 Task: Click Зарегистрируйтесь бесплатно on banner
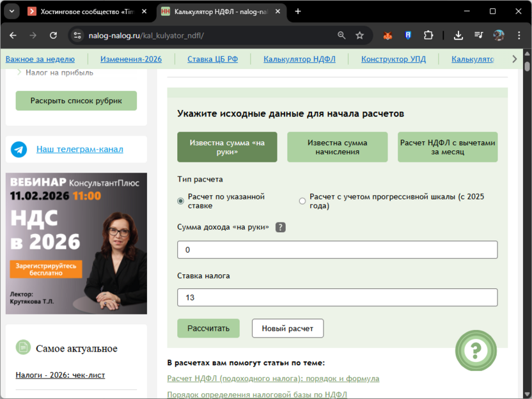(46, 269)
